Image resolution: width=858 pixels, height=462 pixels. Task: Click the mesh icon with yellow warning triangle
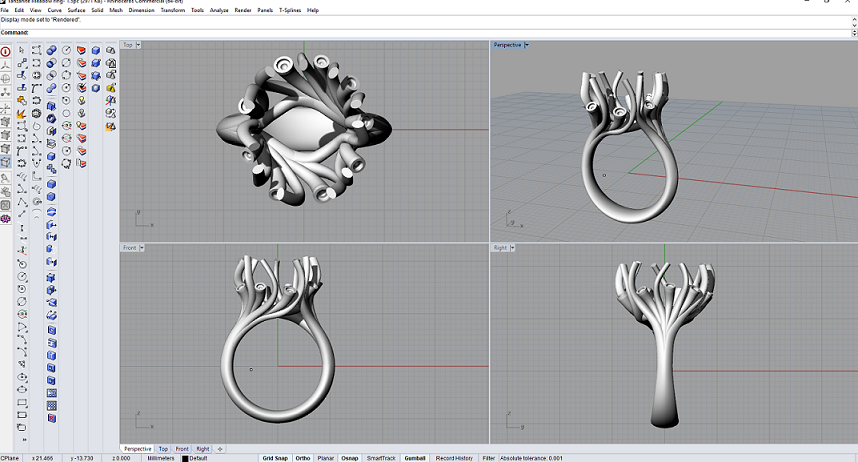(x=111, y=88)
